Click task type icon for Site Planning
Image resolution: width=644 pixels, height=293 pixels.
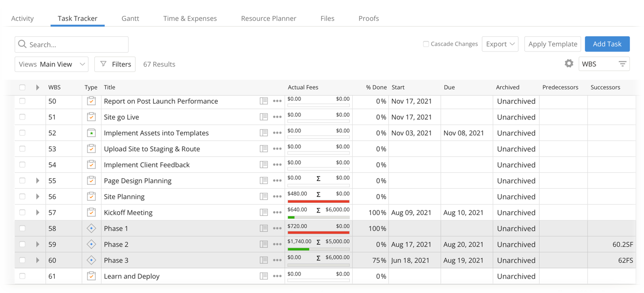pyautogui.click(x=91, y=196)
